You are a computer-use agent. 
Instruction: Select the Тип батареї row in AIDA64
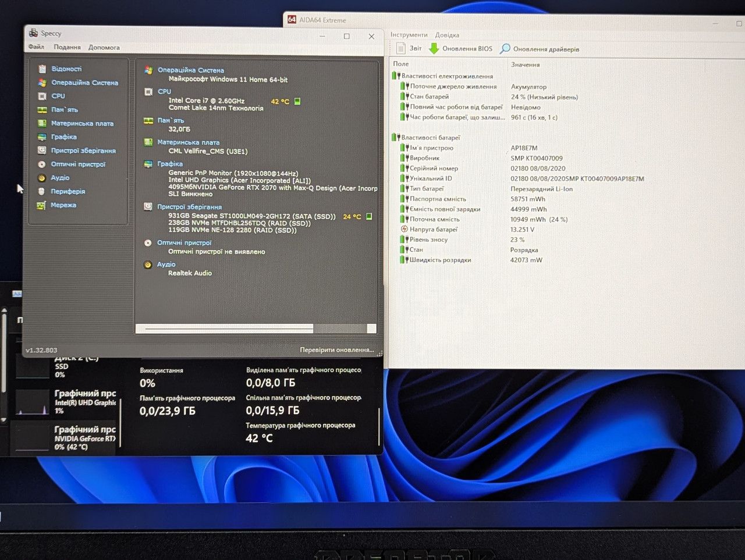[x=486, y=188]
